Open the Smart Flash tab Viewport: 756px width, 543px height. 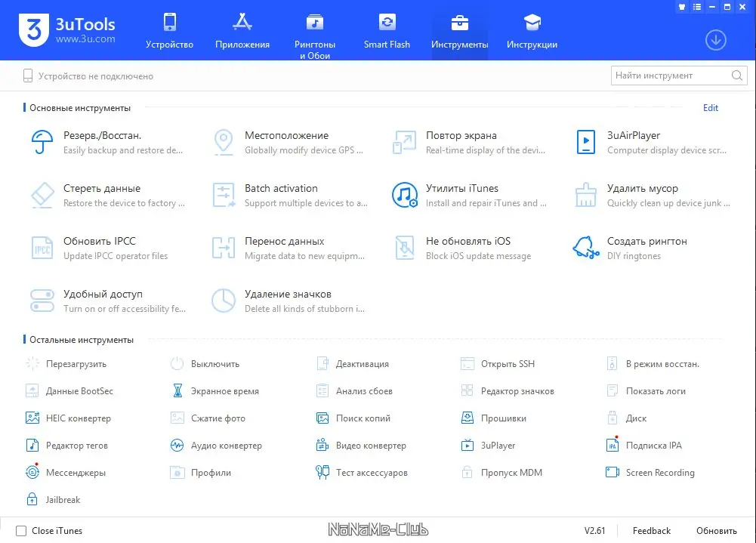[x=387, y=31]
